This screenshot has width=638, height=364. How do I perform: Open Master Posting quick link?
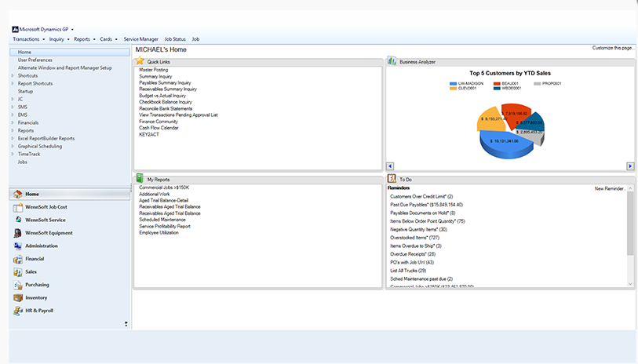[153, 70]
